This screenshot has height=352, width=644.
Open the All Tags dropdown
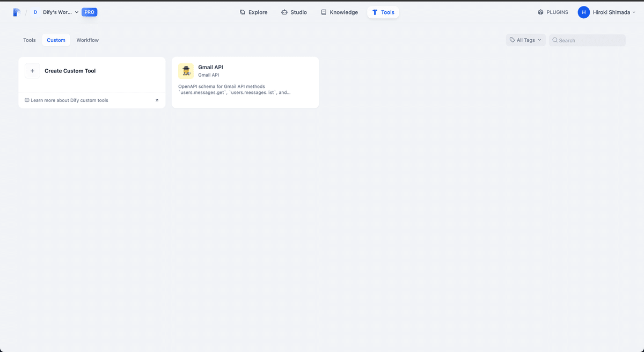point(525,39)
